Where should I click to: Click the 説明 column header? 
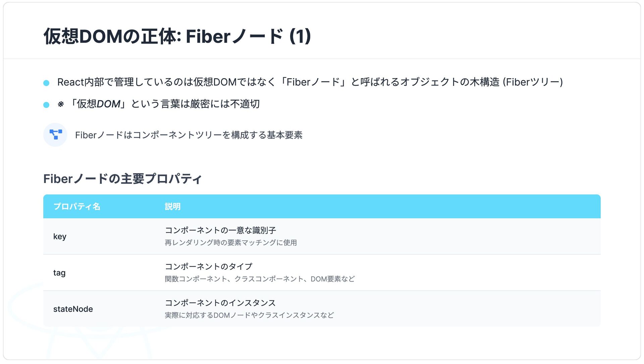click(x=173, y=206)
